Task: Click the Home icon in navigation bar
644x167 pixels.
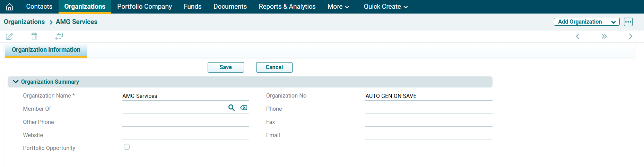Action: [10, 7]
